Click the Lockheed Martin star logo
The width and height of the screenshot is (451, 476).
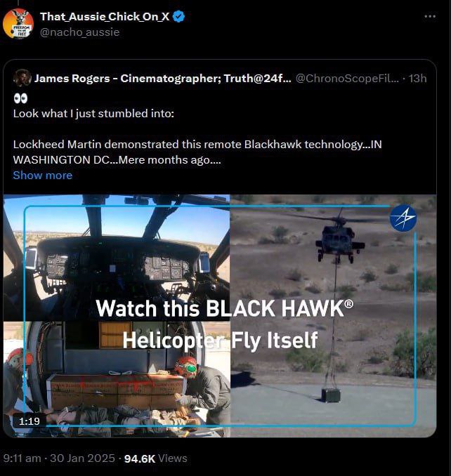pyautogui.click(x=403, y=218)
